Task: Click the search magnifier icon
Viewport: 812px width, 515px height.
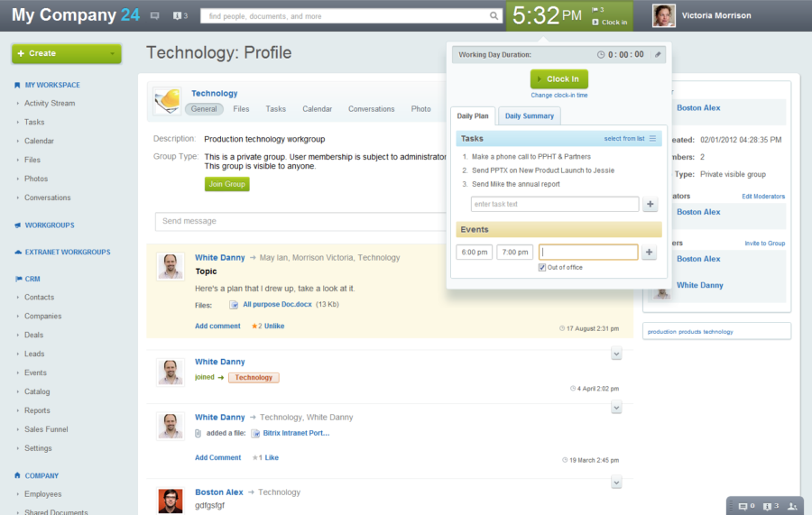Action: pos(494,16)
